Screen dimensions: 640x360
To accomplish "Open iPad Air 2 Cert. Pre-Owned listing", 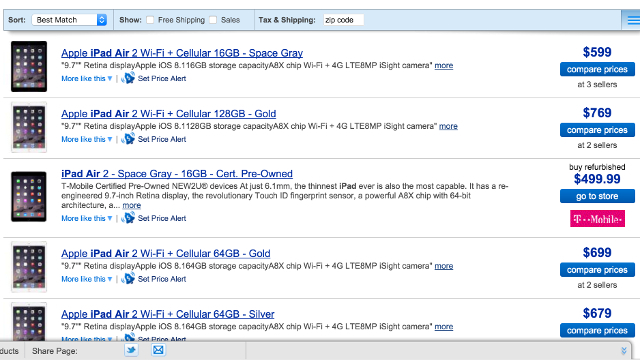I will (x=177, y=173).
